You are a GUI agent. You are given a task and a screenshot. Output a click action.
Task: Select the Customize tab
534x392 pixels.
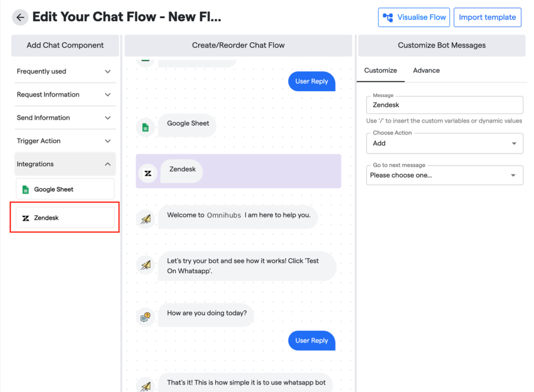(x=380, y=70)
